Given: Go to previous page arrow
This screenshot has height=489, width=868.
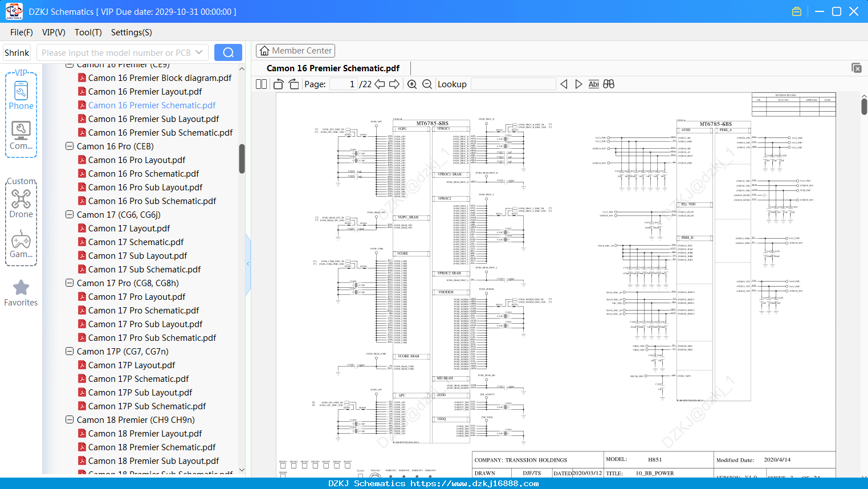Looking at the screenshot, I should tap(380, 84).
